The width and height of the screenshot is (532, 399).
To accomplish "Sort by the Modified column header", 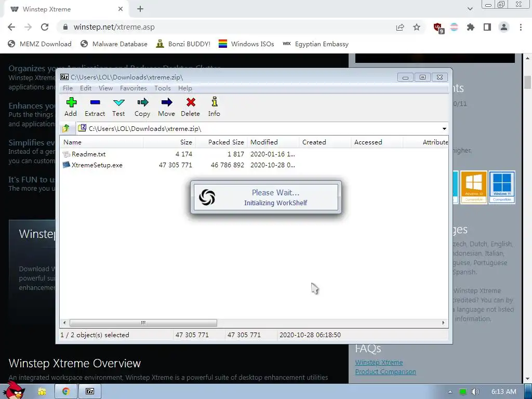I will pos(273,142).
